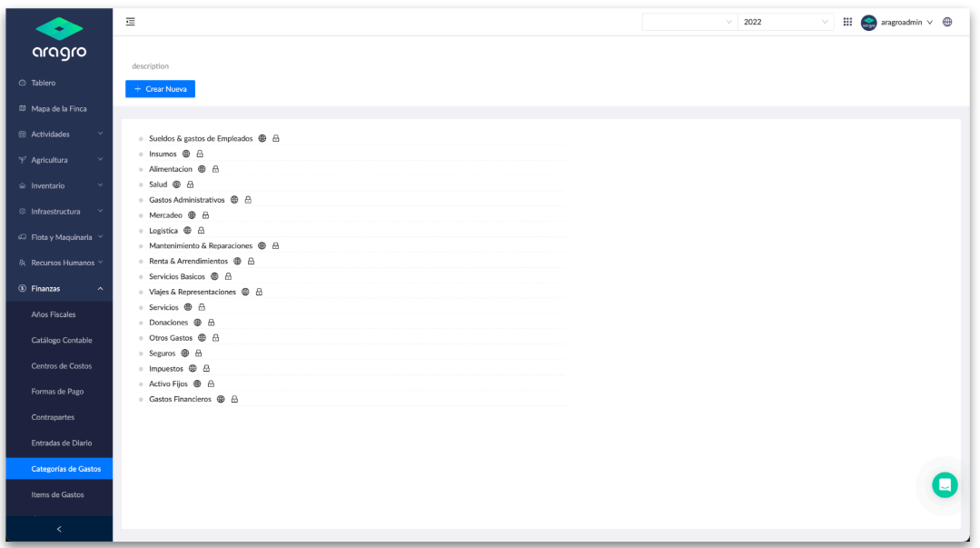The height and width of the screenshot is (548, 980).
Task: Click the lock icon beside Salud
Action: (191, 184)
